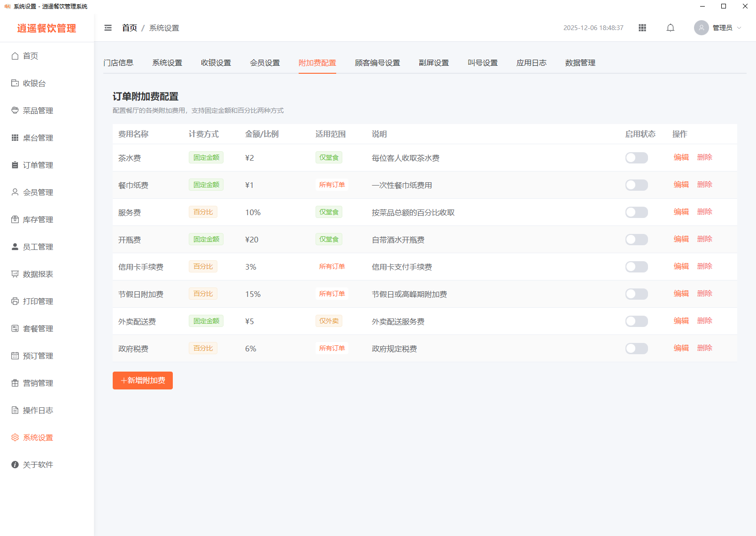Click the 桌台管理 grid icon
The width and height of the screenshot is (756, 536).
click(x=15, y=138)
